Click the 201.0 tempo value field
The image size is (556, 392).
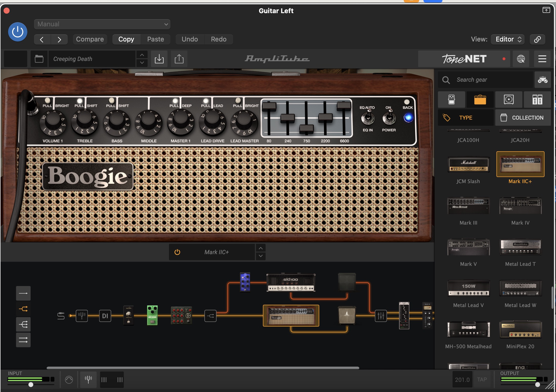click(x=462, y=380)
